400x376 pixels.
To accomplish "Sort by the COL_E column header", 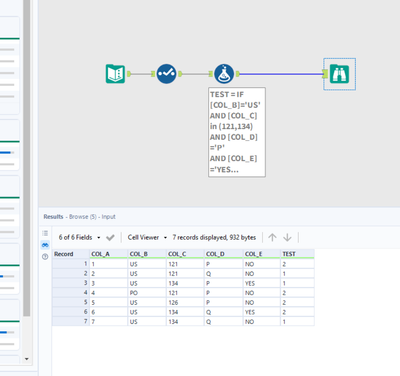I will click(262, 254).
